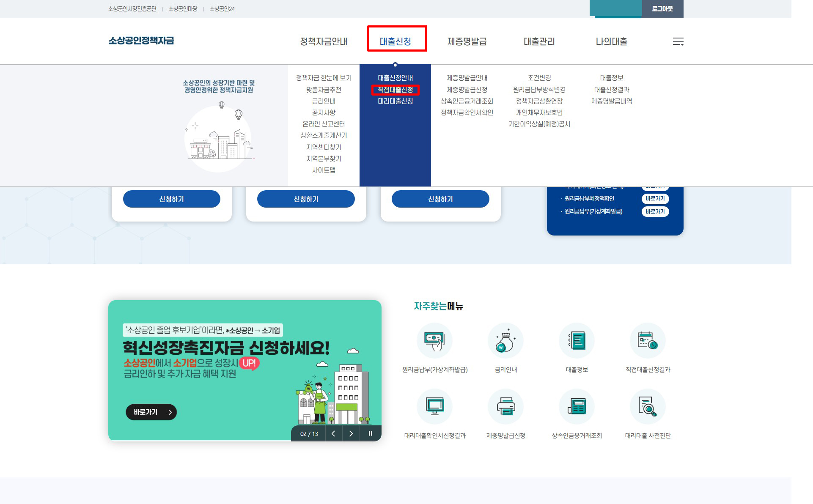
Task: Go to the previous banner slide
Action: pos(333,433)
